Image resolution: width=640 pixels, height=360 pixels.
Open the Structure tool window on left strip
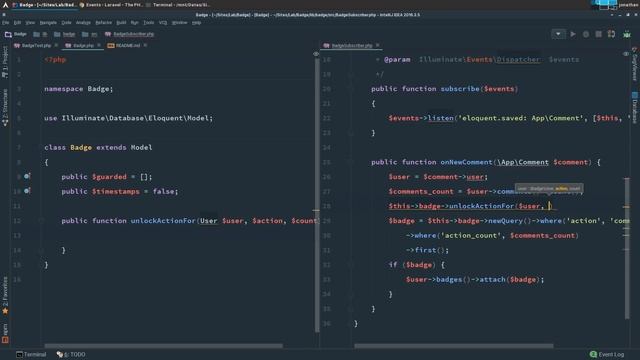[x=5, y=107]
